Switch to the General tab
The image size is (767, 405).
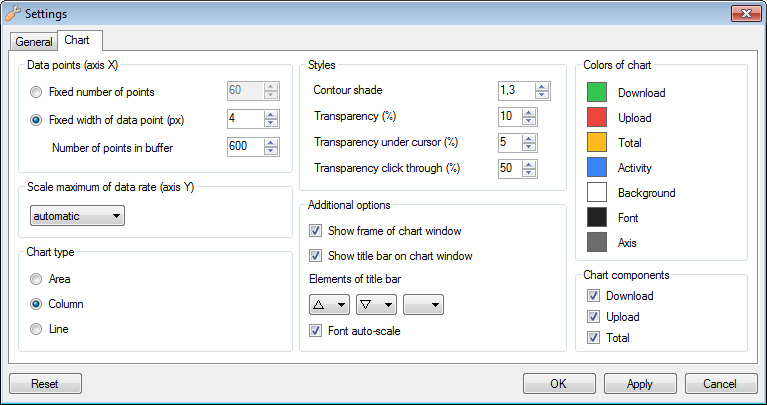point(34,42)
